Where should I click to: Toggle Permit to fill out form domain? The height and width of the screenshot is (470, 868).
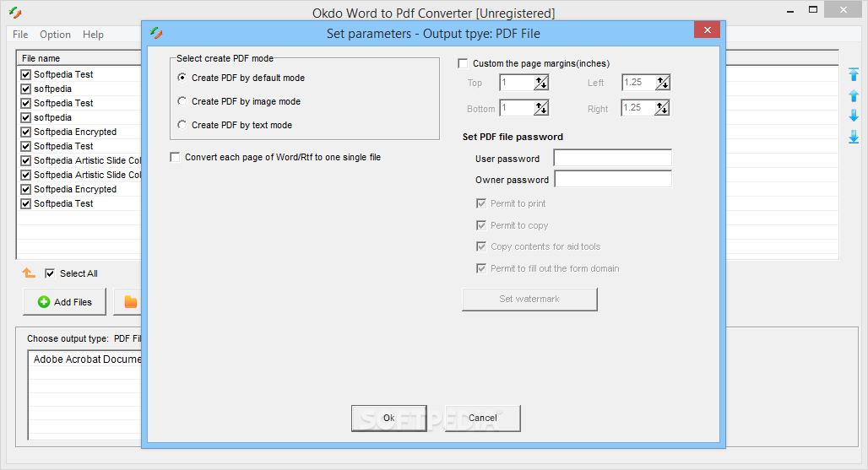(481, 268)
